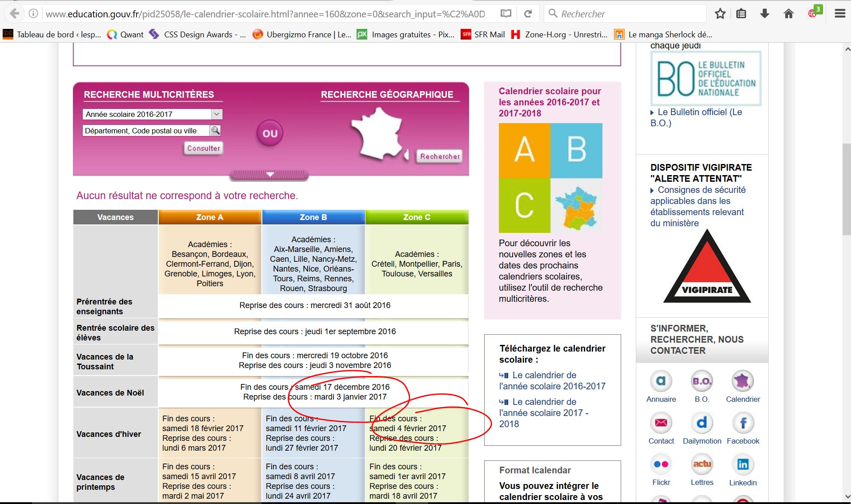Click 'Calendrier scolaire pour les années' heading
Screen dimensions: 851x504
550,102
